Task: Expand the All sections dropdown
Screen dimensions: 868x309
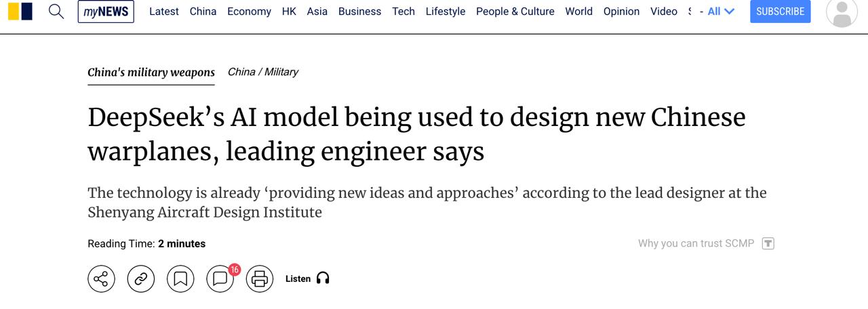Action: pyautogui.click(x=721, y=12)
